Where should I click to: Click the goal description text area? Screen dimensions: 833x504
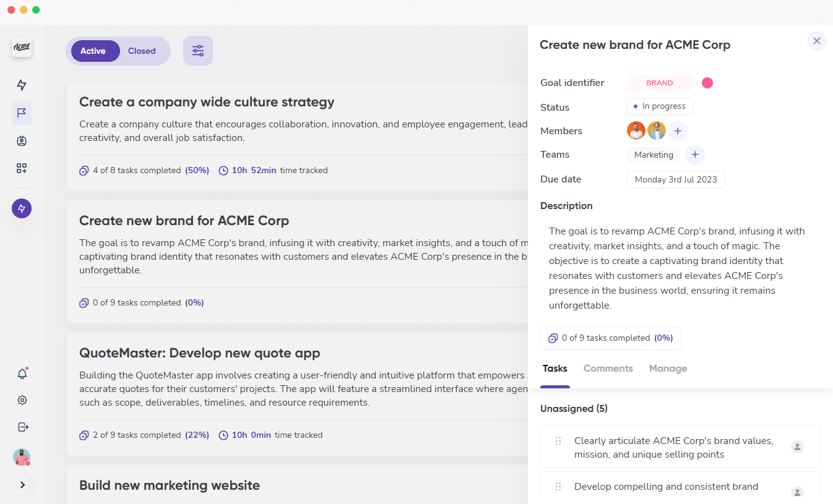click(x=680, y=268)
